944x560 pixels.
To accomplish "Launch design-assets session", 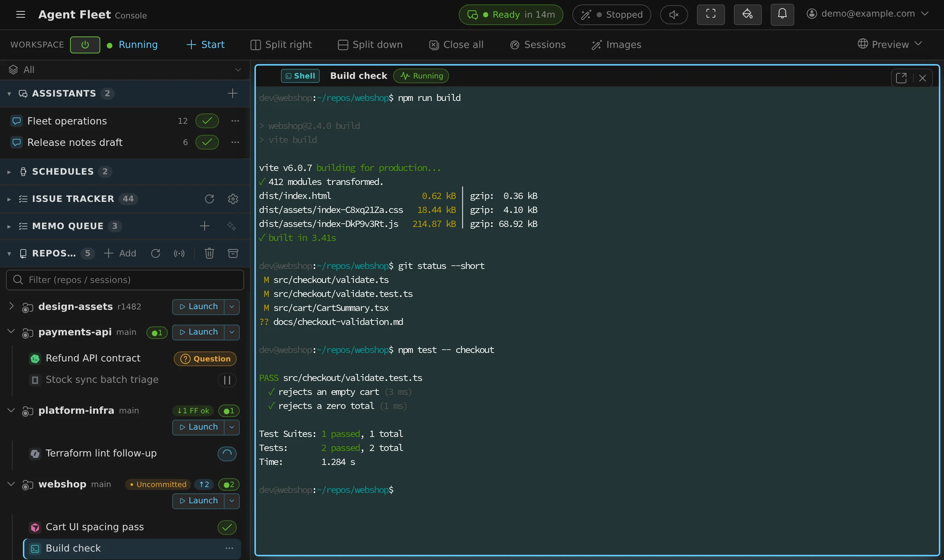I will tap(198, 307).
